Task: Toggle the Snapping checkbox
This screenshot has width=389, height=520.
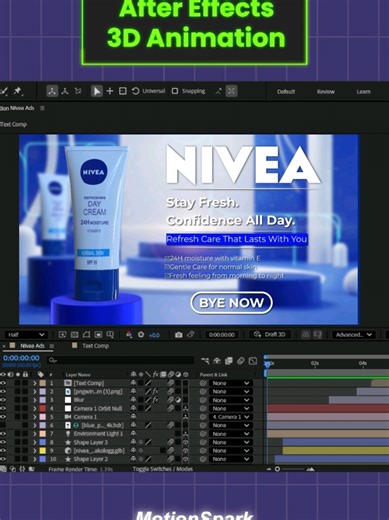Action: (x=175, y=91)
